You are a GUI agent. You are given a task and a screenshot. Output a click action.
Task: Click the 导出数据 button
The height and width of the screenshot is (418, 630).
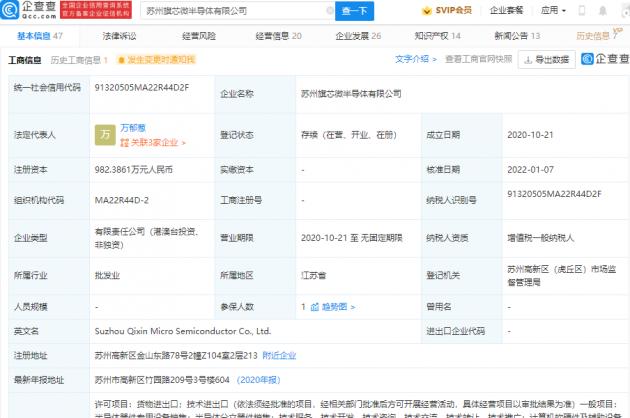tap(546, 59)
